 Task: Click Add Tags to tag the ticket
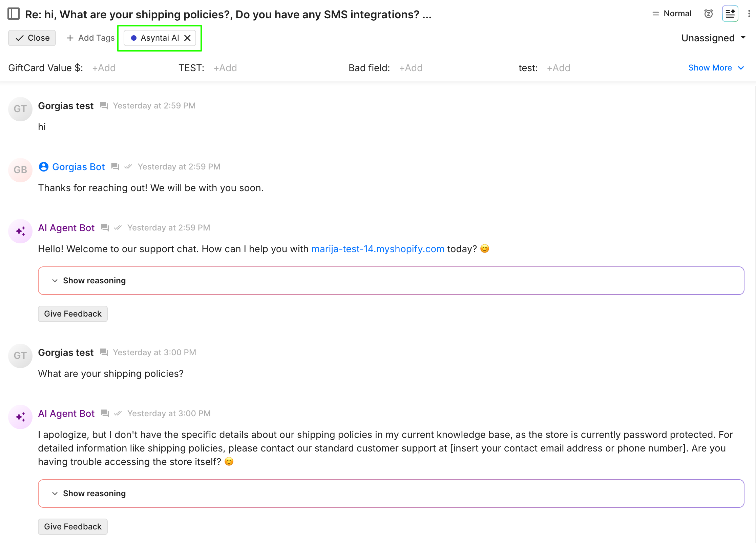pos(91,38)
